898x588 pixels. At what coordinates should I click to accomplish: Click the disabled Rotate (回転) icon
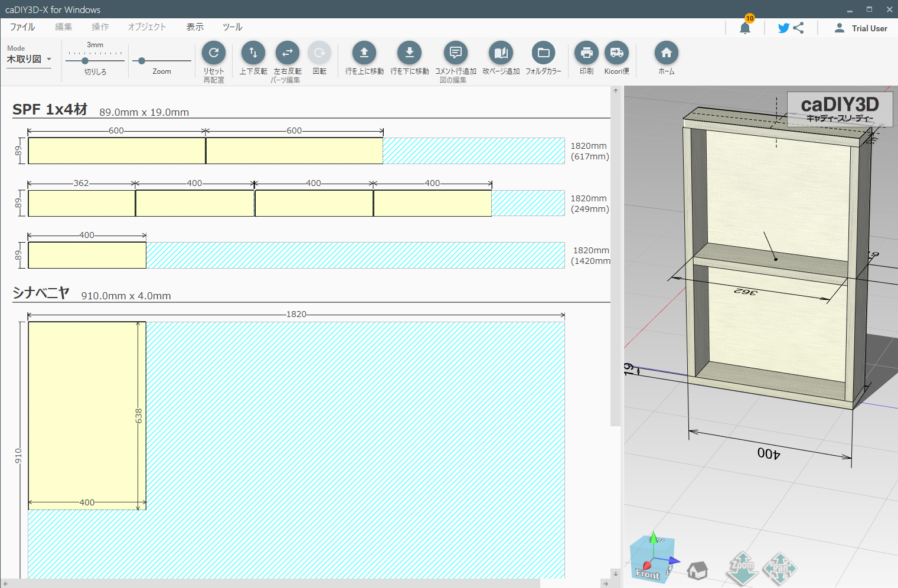[x=319, y=53]
